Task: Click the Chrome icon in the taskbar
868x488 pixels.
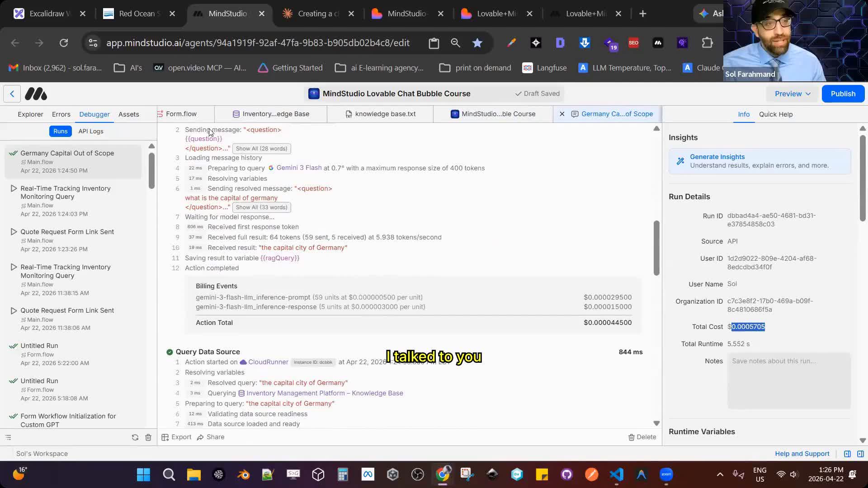Action: (x=443, y=474)
